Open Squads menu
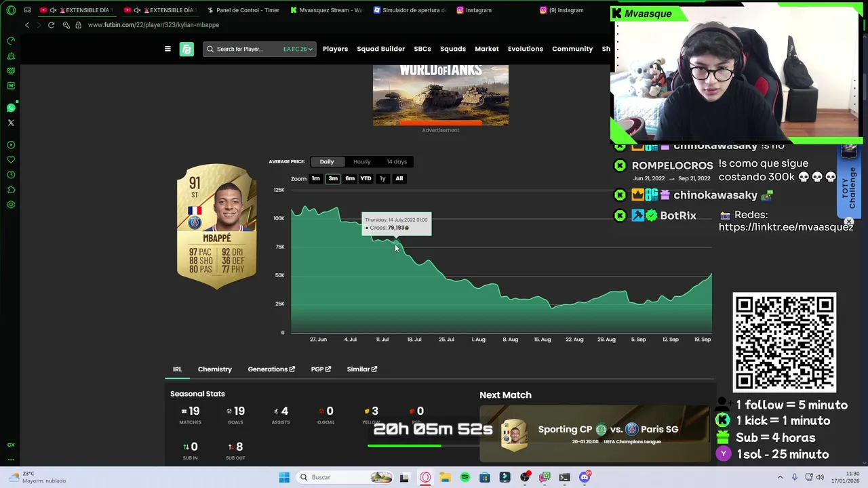 click(453, 49)
